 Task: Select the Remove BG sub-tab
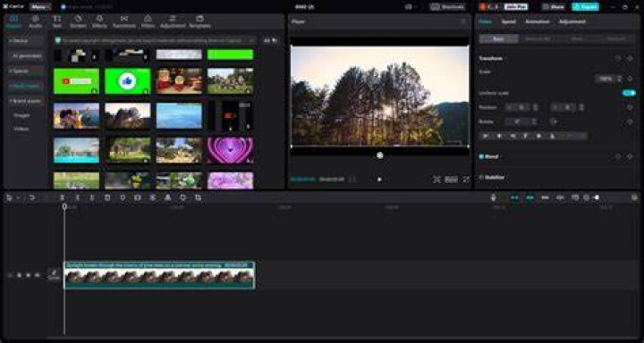click(x=538, y=39)
